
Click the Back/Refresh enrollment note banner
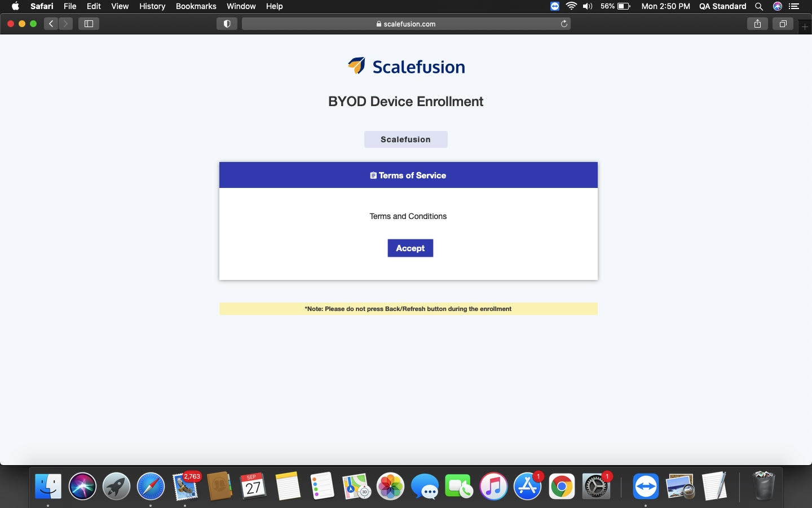(x=408, y=309)
